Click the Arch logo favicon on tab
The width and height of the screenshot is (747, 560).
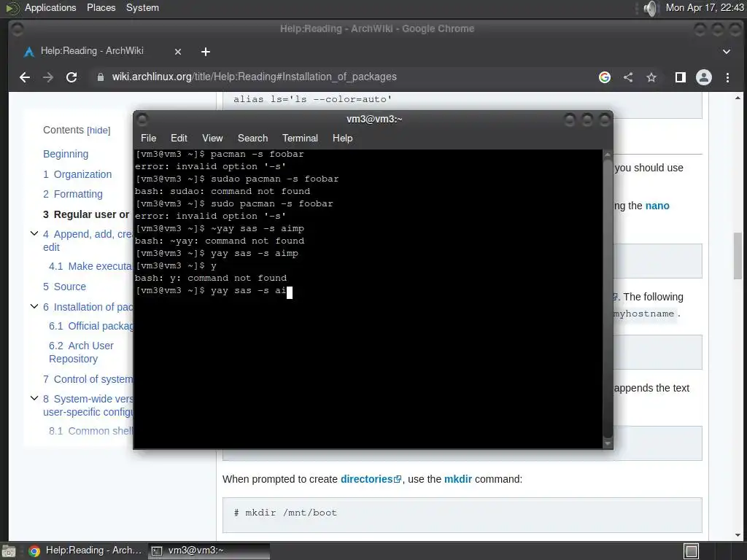pyautogui.click(x=29, y=52)
